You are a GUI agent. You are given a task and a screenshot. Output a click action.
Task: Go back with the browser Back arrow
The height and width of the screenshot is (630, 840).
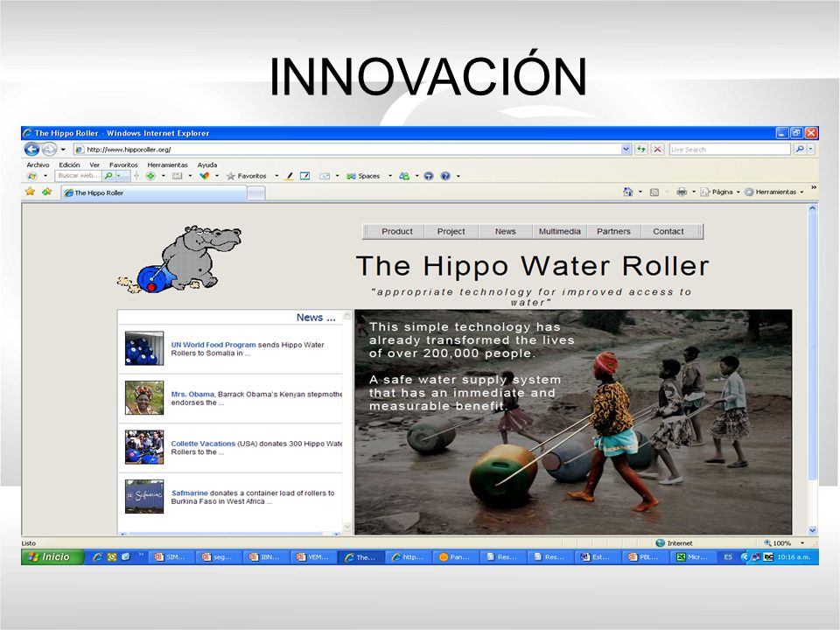pos(31,150)
